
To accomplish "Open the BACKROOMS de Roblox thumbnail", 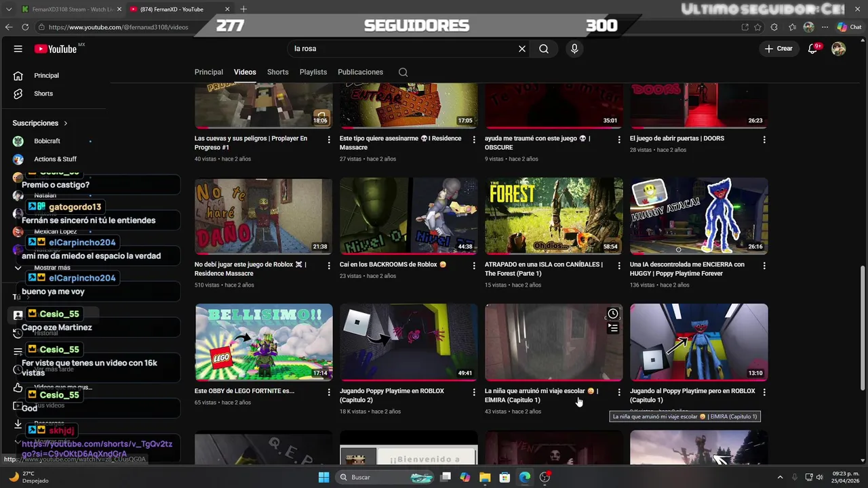I will 409,216.
